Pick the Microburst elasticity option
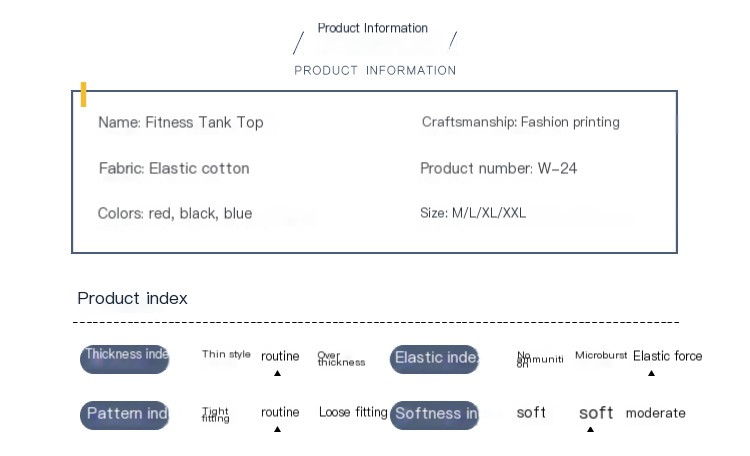The height and width of the screenshot is (456, 750). point(601,356)
